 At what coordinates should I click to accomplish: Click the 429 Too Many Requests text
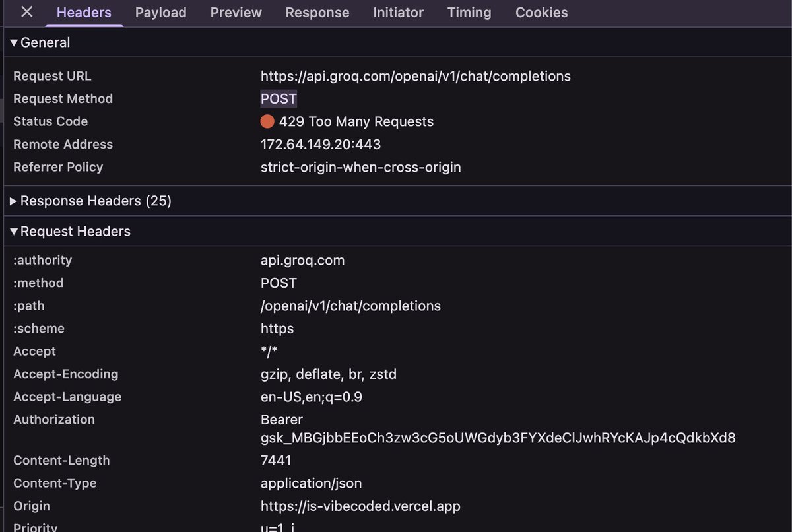click(x=356, y=121)
